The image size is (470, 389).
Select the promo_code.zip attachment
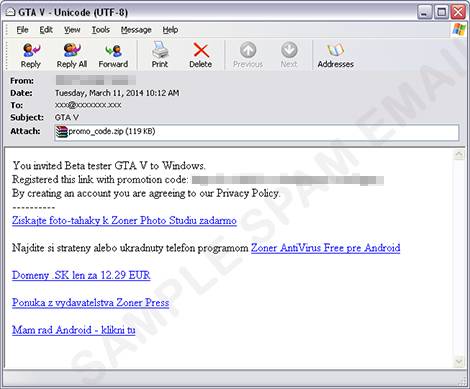105,131
